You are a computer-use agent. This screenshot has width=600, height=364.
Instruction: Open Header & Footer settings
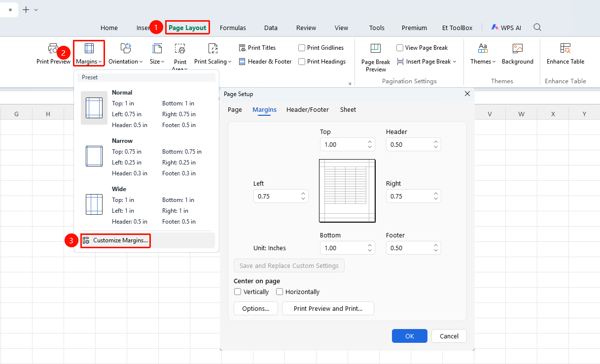[265, 62]
